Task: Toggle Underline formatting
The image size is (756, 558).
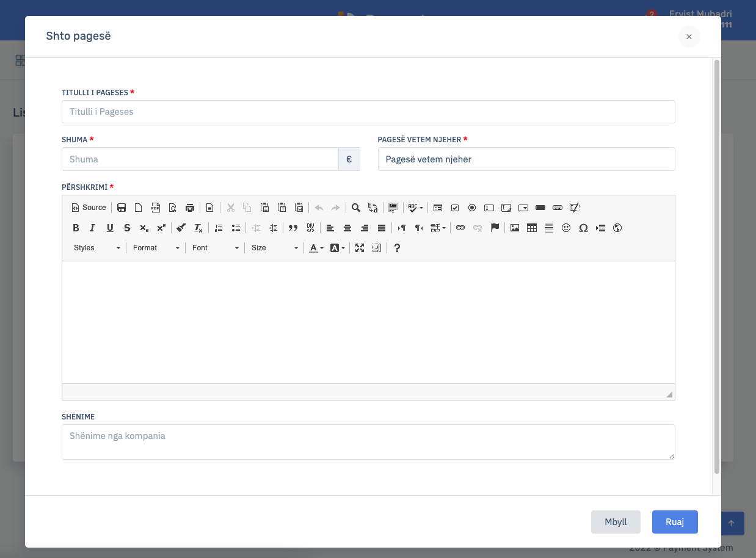Action: [x=110, y=228]
